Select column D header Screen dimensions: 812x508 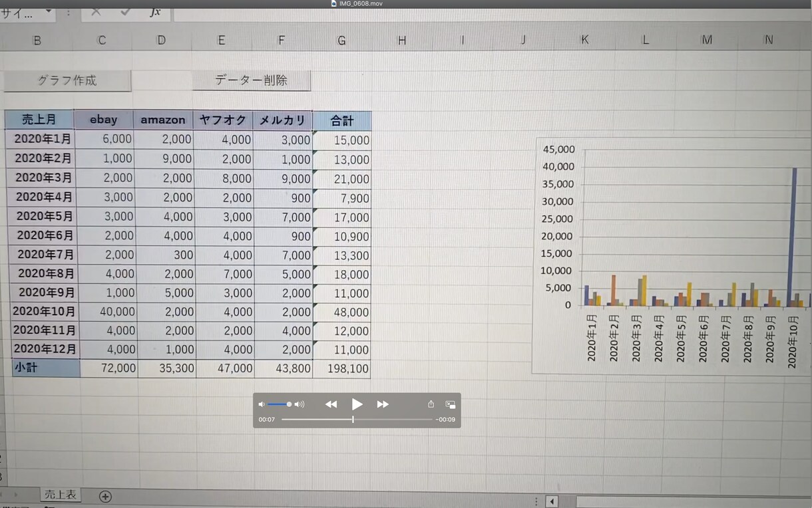point(161,41)
